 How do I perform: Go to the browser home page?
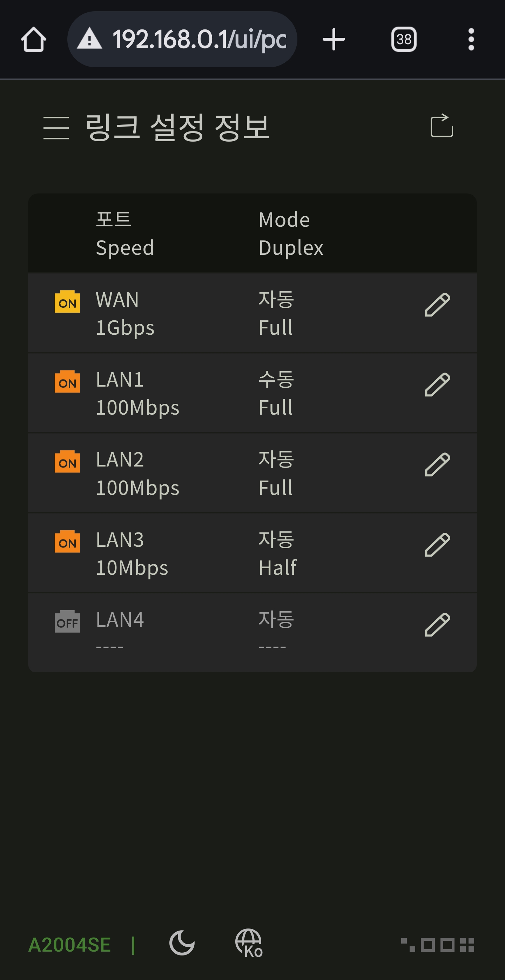click(33, 39)
